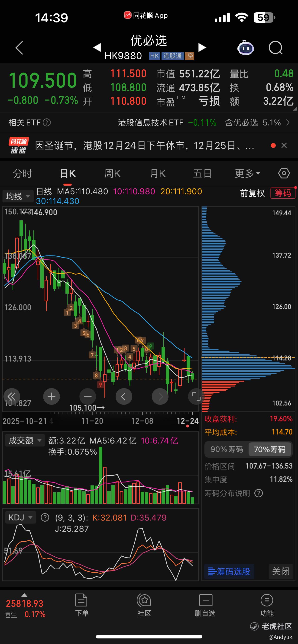Viewport: 298px width, 644px height.
Task: Select the 90%筹码 option
Action: click(227, 449)
